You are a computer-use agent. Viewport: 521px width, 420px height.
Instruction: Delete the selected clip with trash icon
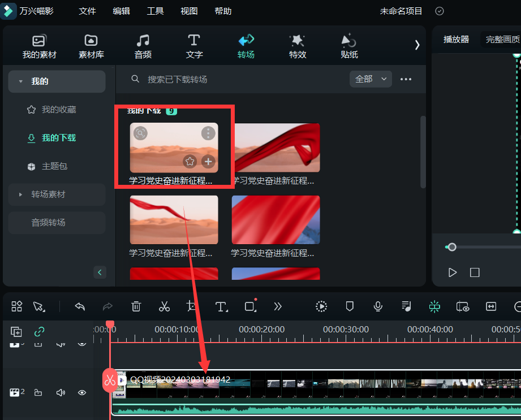(136, 306)
